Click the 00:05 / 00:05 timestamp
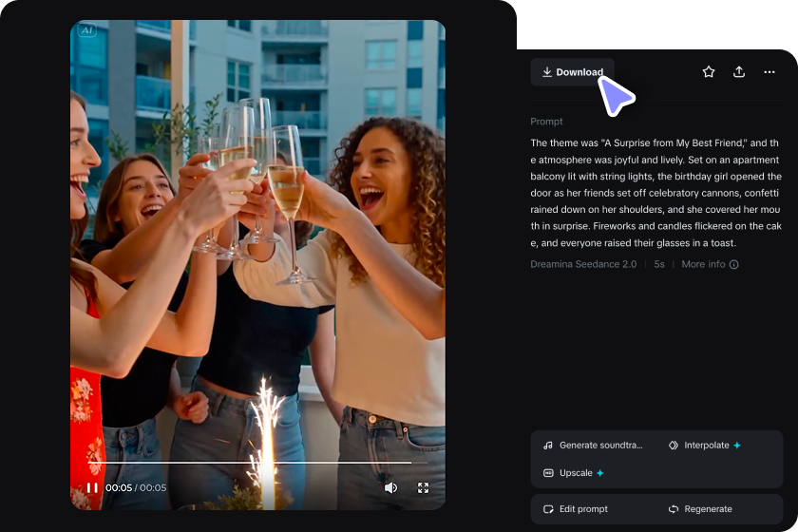 (136, 487)
